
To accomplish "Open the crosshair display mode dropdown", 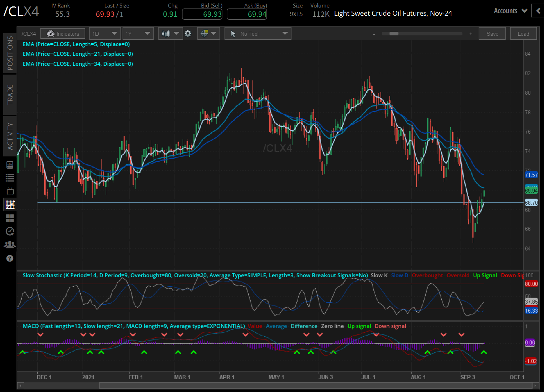I will tap(209, 34).
